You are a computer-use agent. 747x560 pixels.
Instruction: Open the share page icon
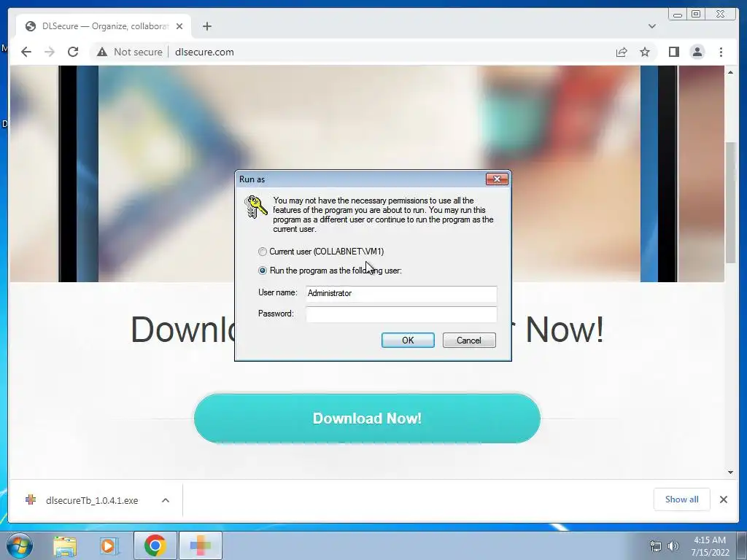(622, 52)
